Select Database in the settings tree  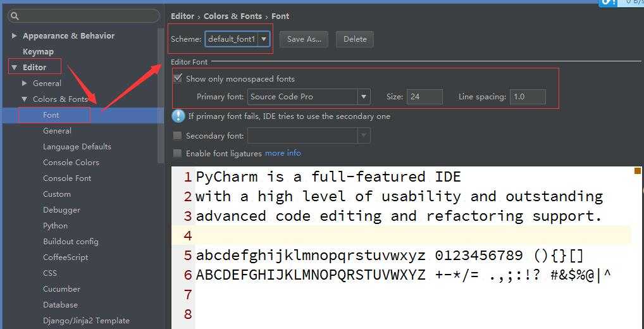tap(60, 305)
